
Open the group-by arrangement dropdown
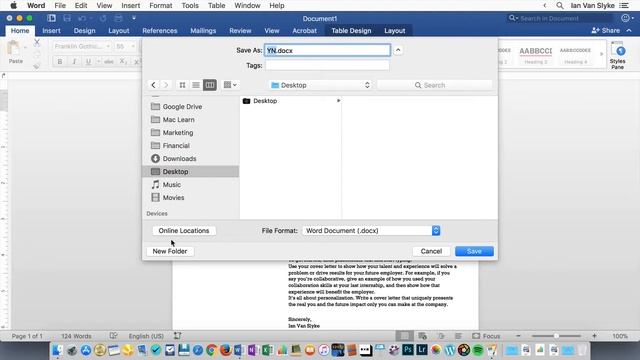click(x=230, y=85)
